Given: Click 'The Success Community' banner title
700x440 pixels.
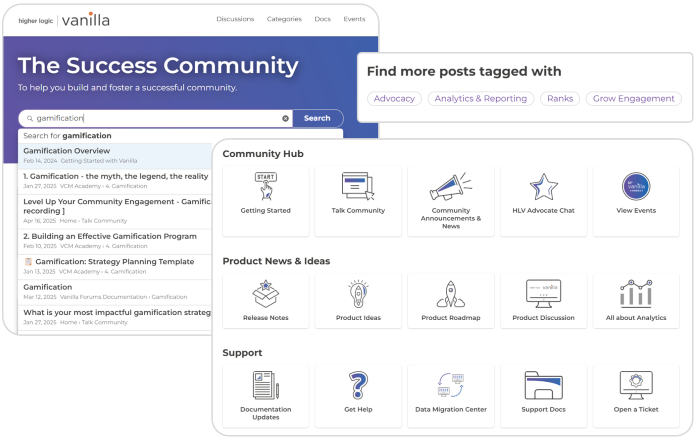Looking at the screenshot, I should click(158, 66).
